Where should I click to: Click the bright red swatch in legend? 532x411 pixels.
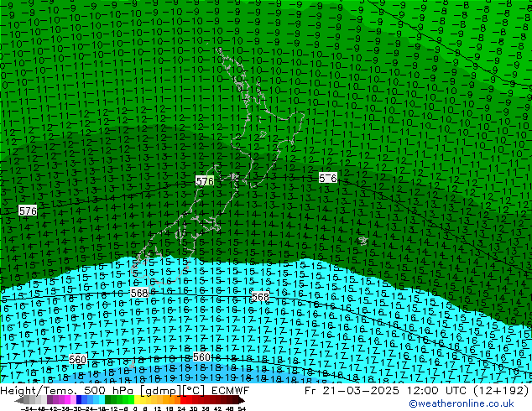183,400
